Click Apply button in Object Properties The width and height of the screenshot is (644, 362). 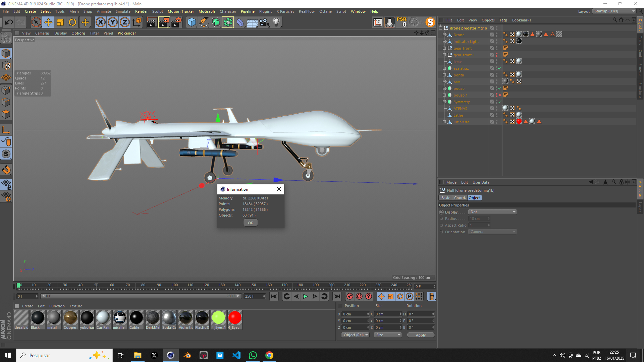click(420, 335)
